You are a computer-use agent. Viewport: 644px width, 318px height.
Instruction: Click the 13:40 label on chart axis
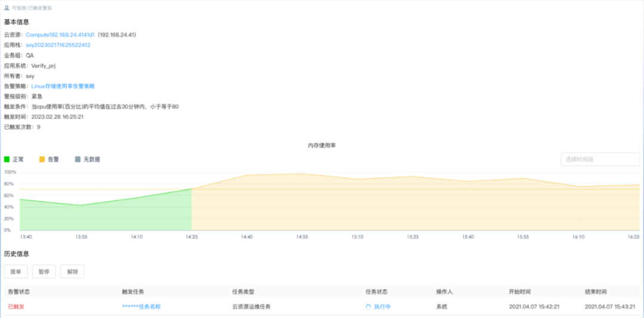[26, 237]
